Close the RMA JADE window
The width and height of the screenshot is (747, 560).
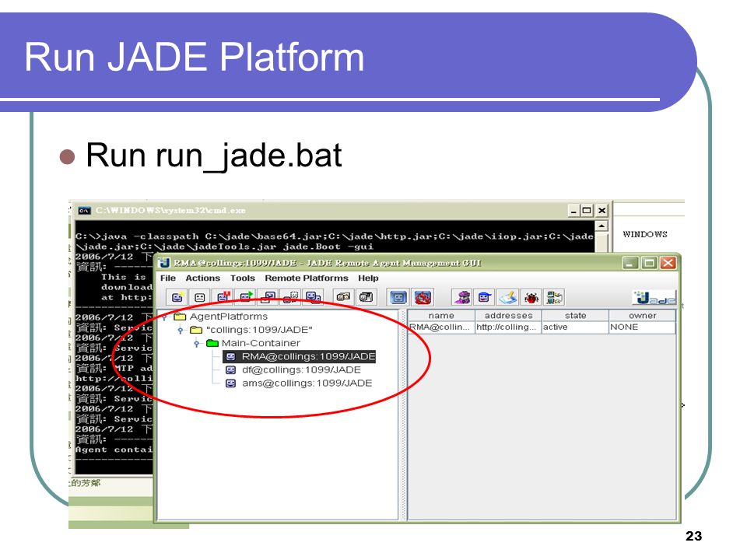tap(668, 263)
